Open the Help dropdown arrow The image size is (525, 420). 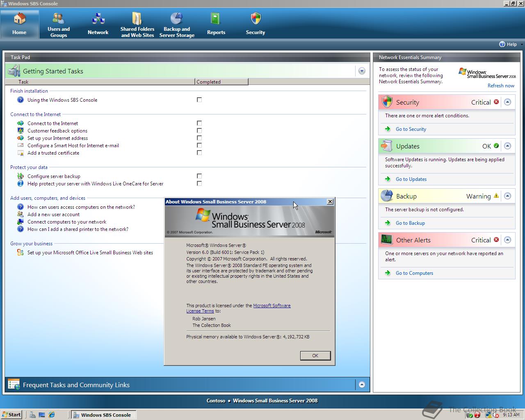[x=521, y=44]
